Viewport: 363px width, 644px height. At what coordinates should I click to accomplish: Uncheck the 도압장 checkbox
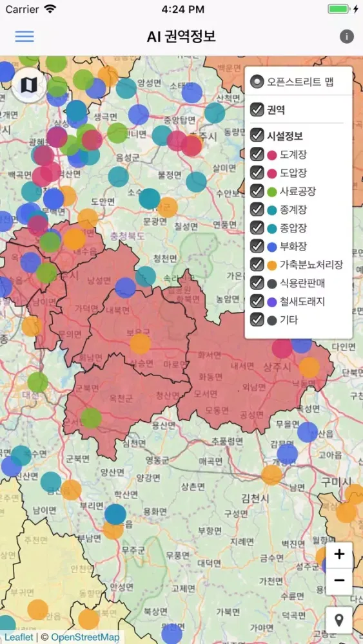coord(257,173)
